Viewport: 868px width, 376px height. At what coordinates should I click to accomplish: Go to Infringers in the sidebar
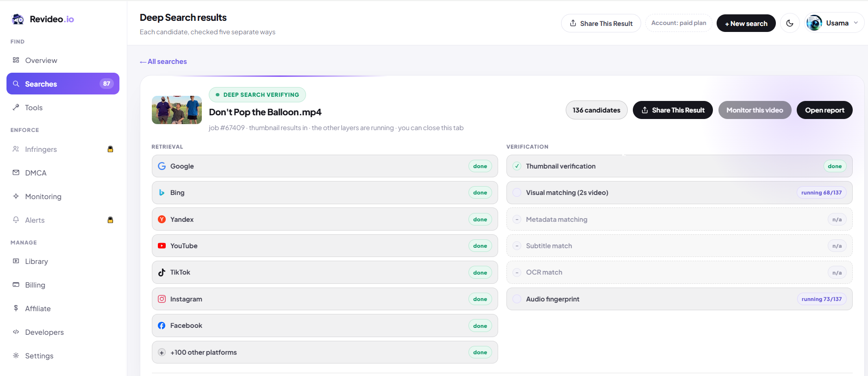pyautogui.click(x=63, y=149)
